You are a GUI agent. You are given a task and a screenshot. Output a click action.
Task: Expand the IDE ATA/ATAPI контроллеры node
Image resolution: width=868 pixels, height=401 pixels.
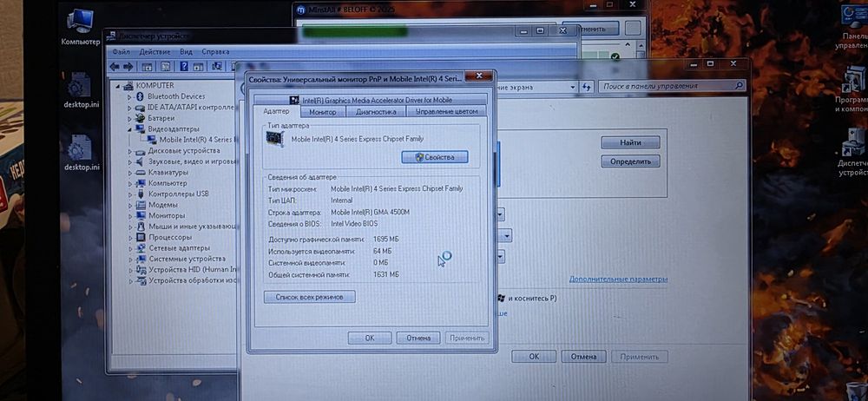129,108
